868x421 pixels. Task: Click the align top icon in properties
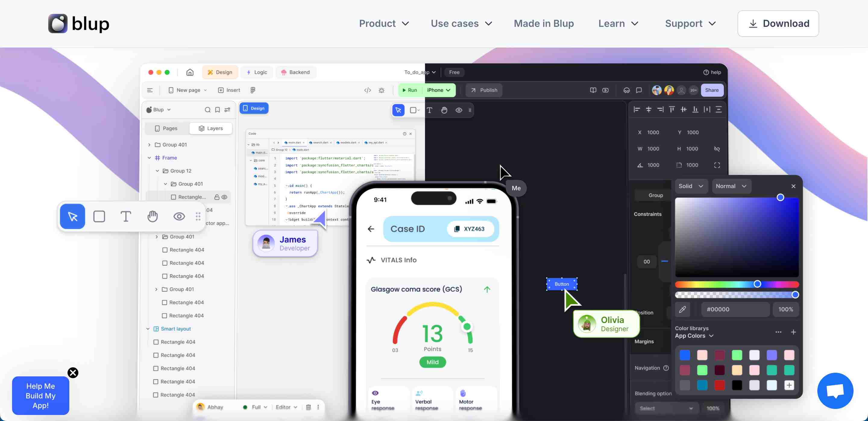click(x=671, y=109)
